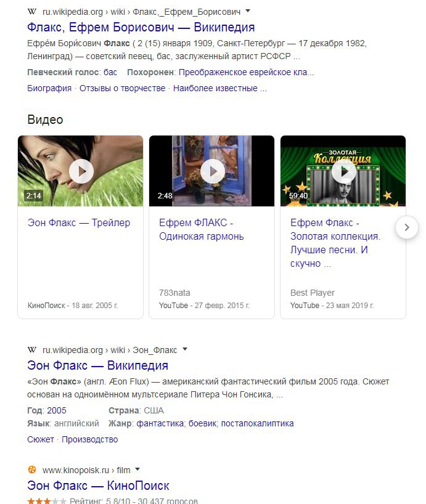Show next videos with carousel arrow
This screenshot has height=504, width=426.
click(x=407, y=227)
